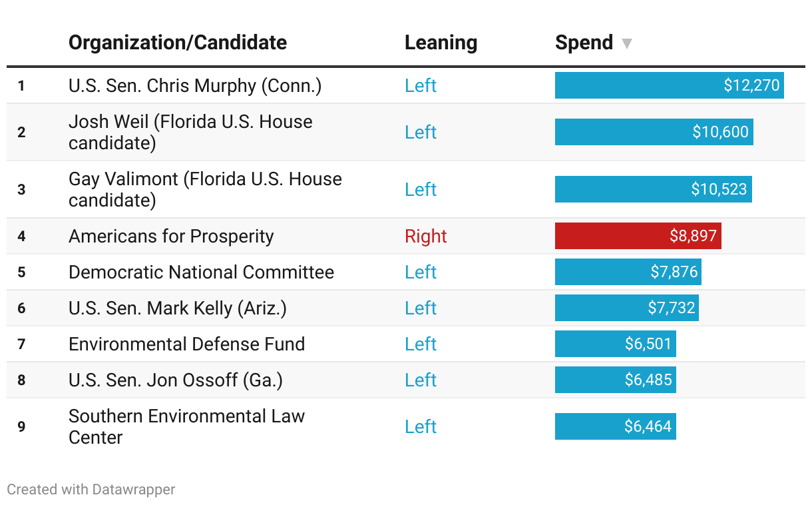
Task: Select Americans for Prosperity entry
Action: coord(171,237)
